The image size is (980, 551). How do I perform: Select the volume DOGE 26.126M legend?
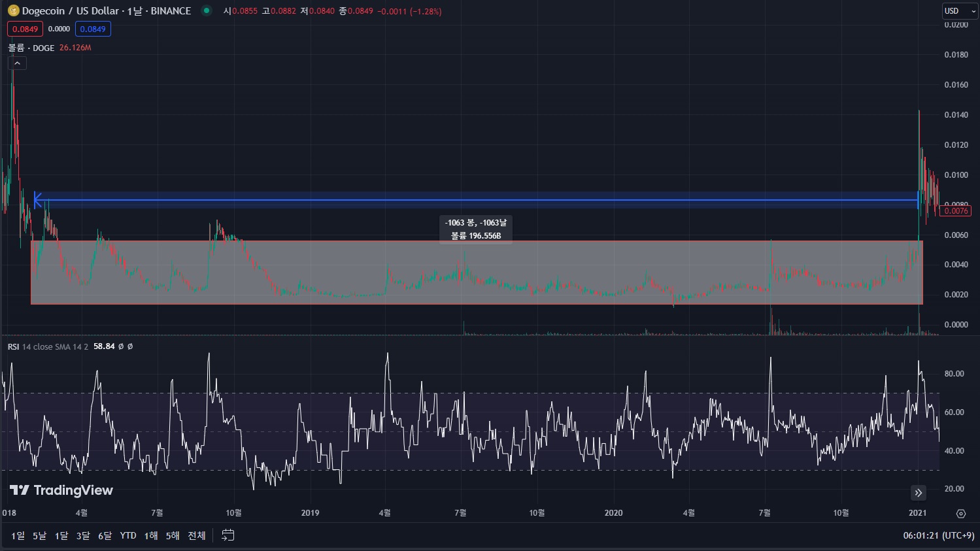pos(50,48)
